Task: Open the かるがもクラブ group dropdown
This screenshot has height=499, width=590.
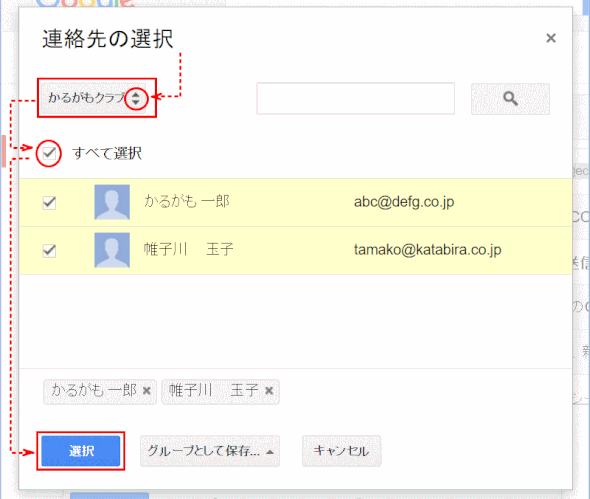Action: point(93,98)
